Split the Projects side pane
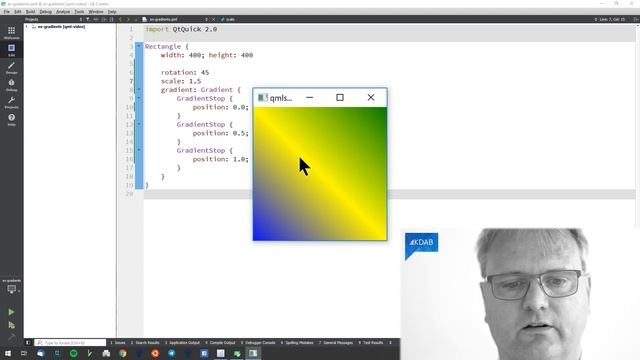 pos(104,19)
